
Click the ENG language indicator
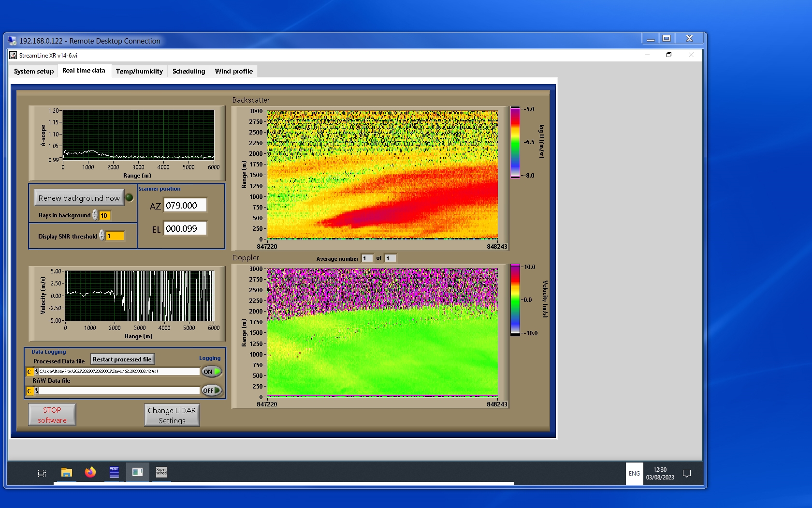tap(634, 474)
